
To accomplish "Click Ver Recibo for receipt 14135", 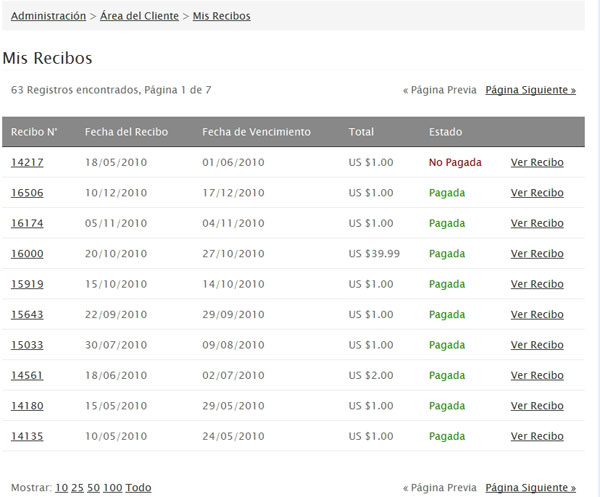I will (x=537, y=436).
